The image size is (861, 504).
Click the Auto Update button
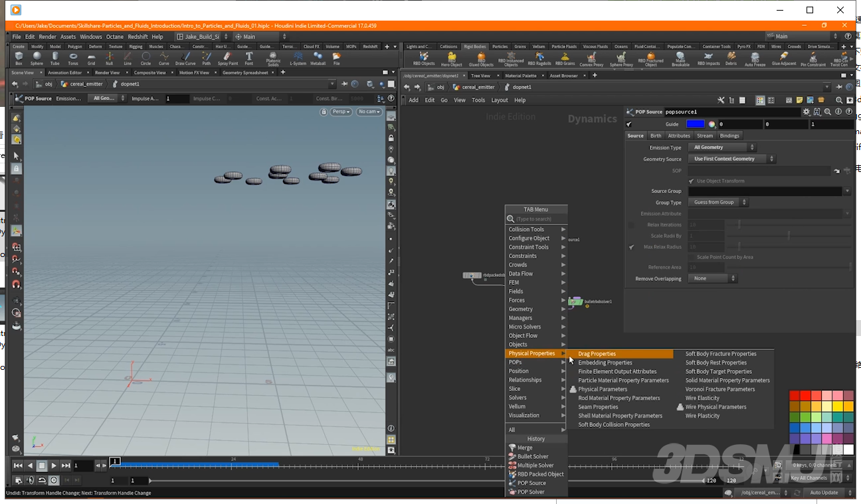pyautogui.click(x=824, y=493)
